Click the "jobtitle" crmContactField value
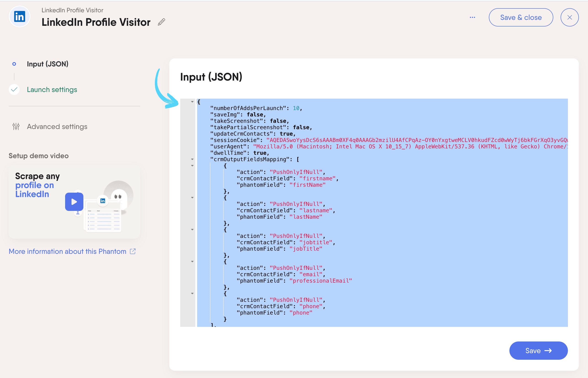 coord(316,242)
